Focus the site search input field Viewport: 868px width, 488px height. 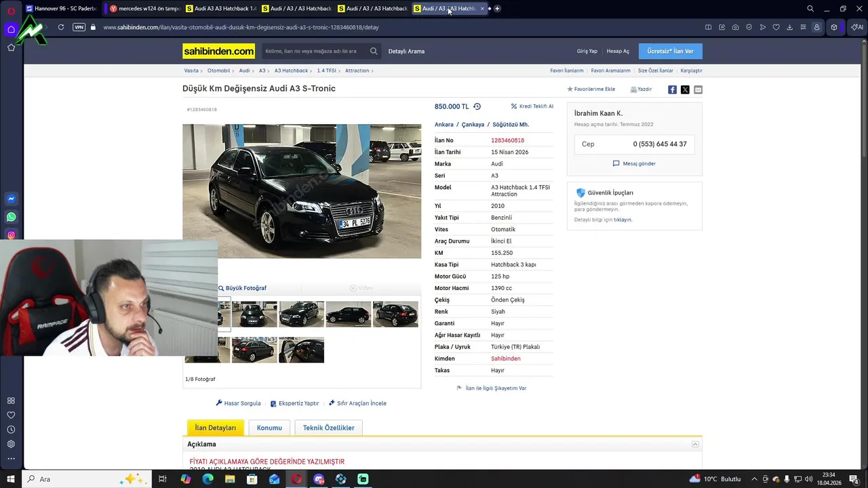[315, 52]
